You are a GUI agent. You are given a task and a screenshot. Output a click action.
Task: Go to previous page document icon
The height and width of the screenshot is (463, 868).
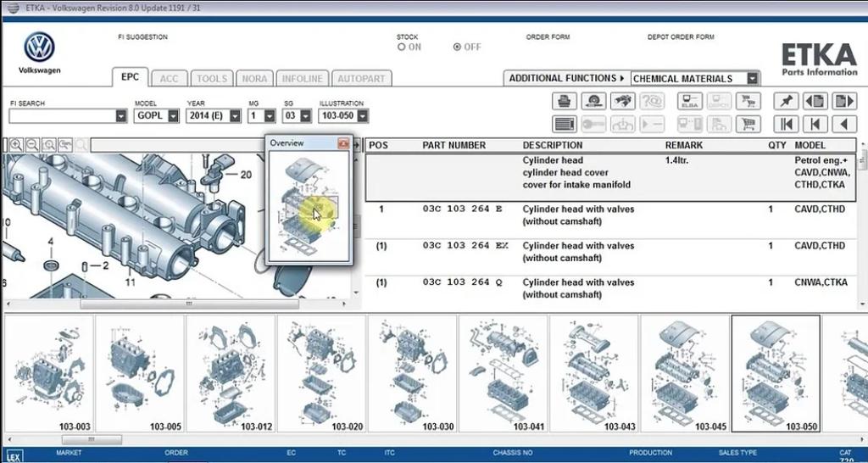click(815, 102)
